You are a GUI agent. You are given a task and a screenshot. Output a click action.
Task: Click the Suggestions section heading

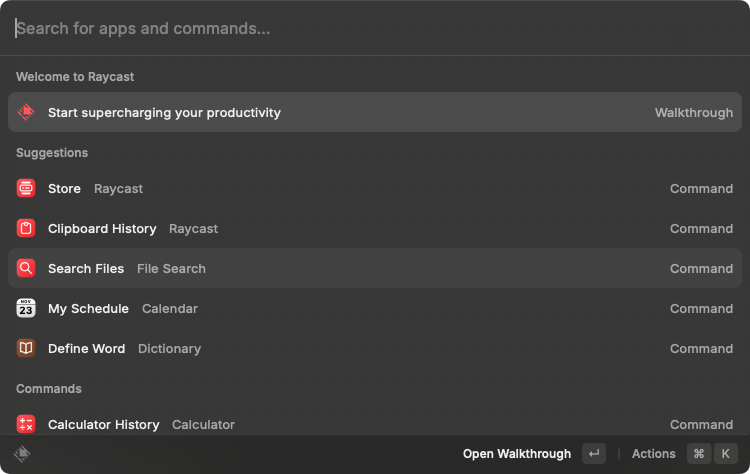(x=52, y=153)
